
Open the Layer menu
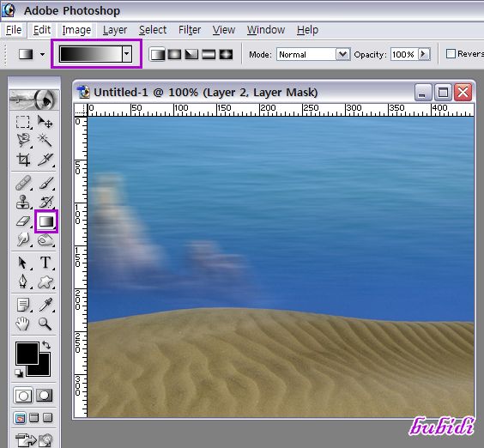point(115,30)
